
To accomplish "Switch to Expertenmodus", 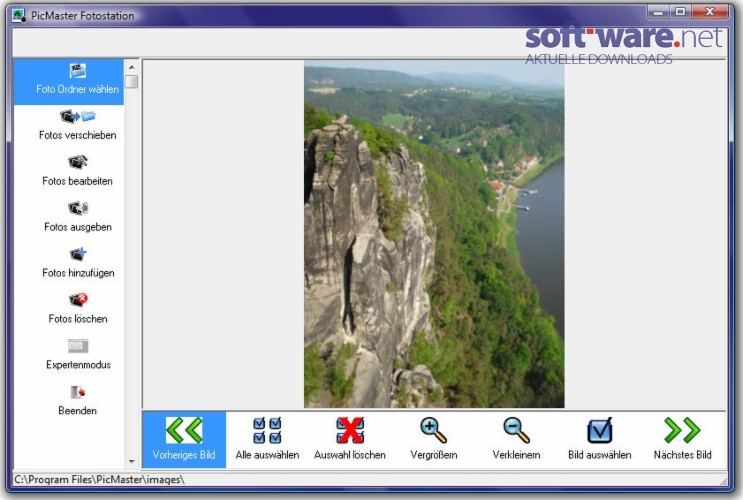I will pyautogui.click(x=77, y=355).
